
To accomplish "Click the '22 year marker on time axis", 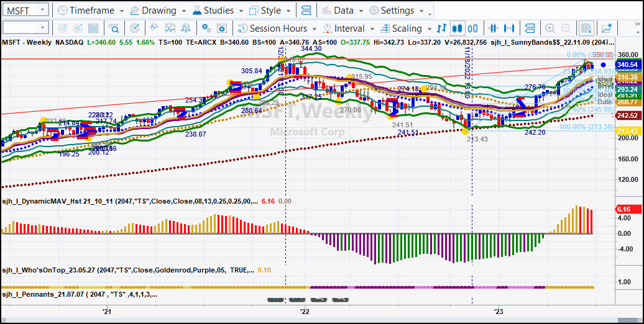I will tap(305, 312).
